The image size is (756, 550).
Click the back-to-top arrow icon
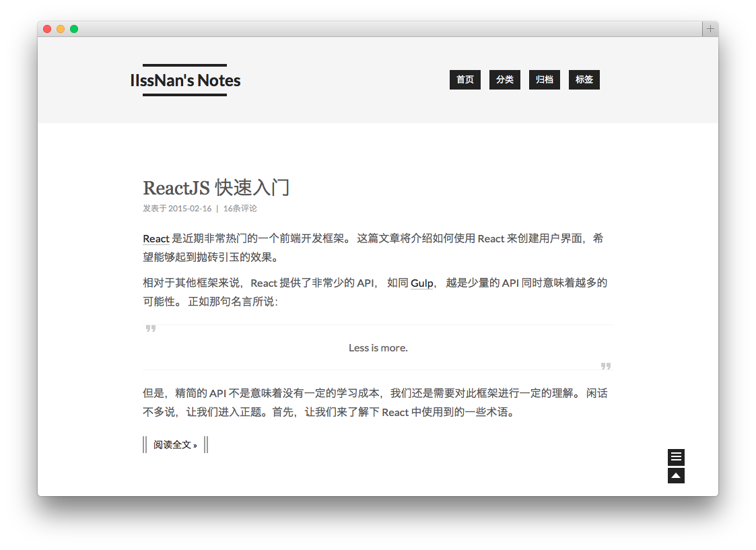pyautogui.click(x=676, y=476)
